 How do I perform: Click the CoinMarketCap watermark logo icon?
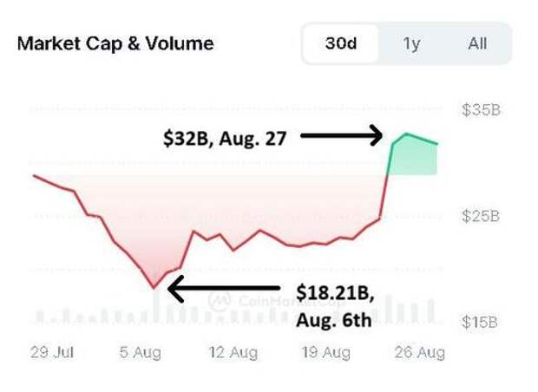218,300
